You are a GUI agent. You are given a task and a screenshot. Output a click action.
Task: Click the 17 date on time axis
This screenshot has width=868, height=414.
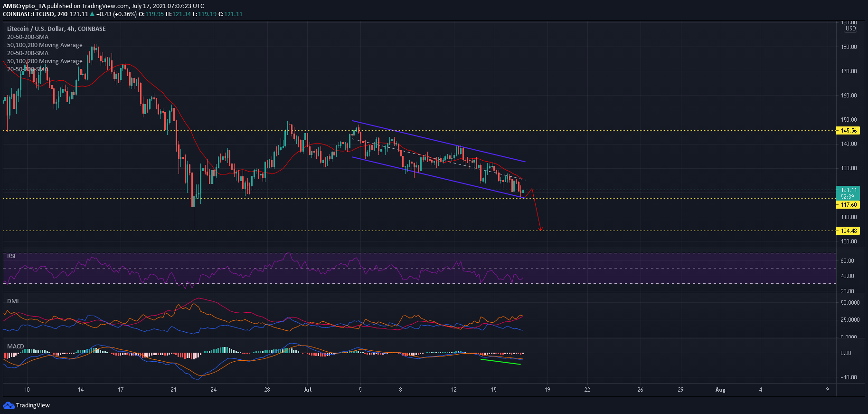121,389
